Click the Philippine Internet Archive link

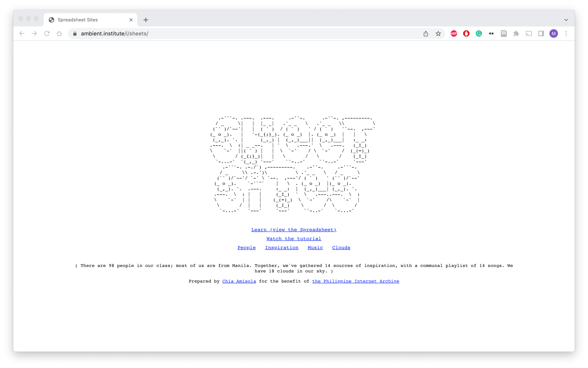pyautogui.click(x=356, y=281)
